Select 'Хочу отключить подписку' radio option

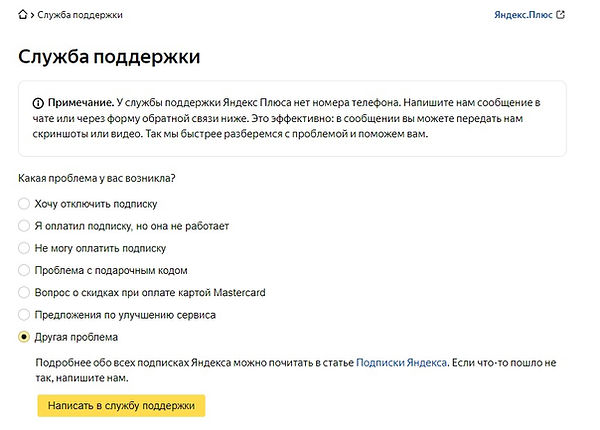[24, 204]
